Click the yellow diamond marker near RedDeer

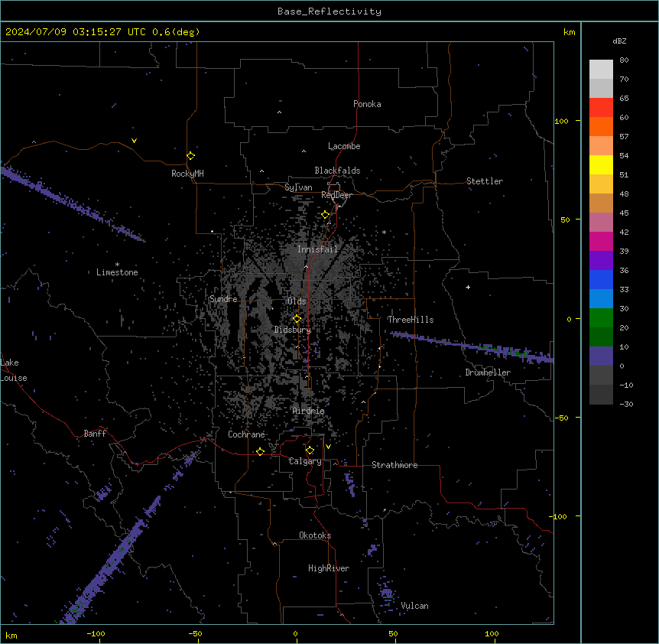(326, 215)
